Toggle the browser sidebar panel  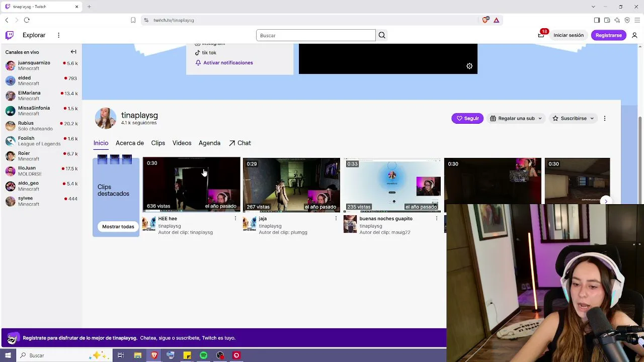pos(597,20)
